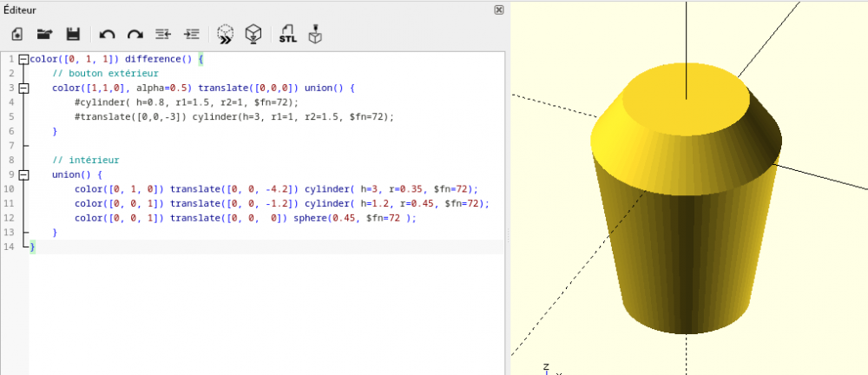Image resolution: width=868 pixels, height=375 pixels.
Task: Export the design as STL
Action: (x=287, y=35)
